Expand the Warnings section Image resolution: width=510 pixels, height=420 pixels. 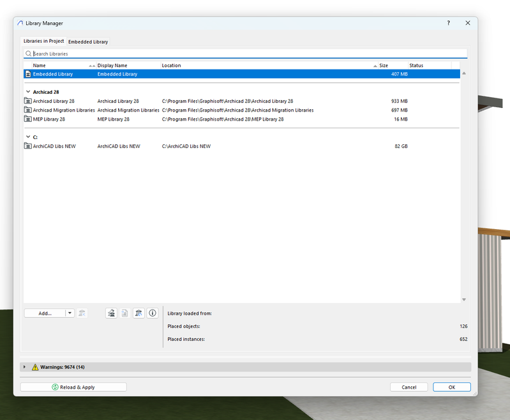click(x=24, y=367)
